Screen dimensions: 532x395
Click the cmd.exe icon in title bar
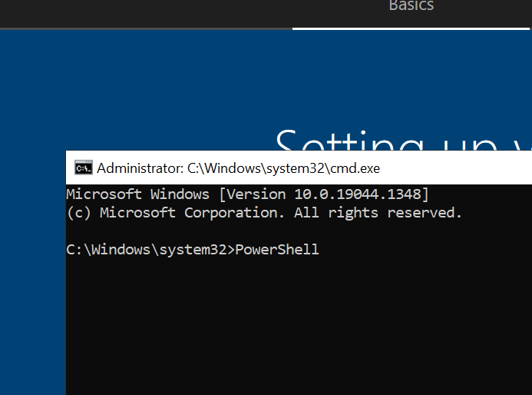(83, 168)
